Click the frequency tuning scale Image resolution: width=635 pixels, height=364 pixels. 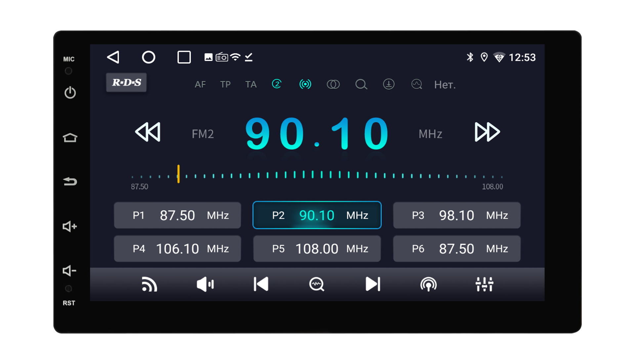[317, 175]
